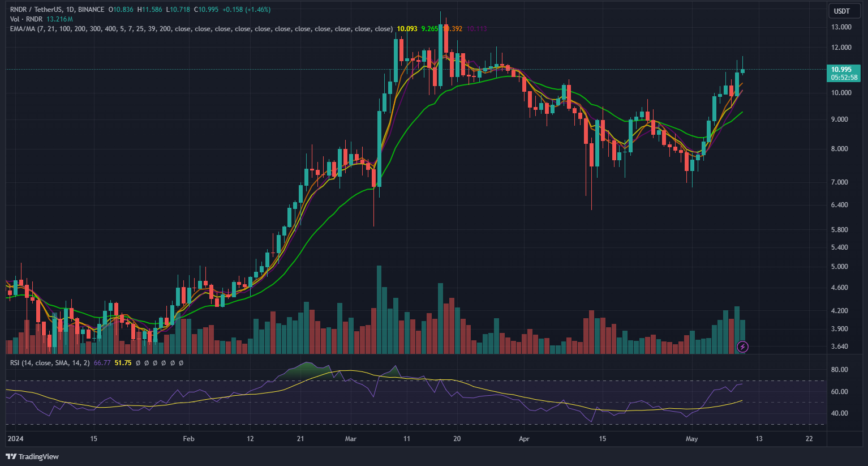Screen dimensions: 868x466
Task: Click the purple lightning bolt icon
Action: pyautogui.click(x=742, y=347)
